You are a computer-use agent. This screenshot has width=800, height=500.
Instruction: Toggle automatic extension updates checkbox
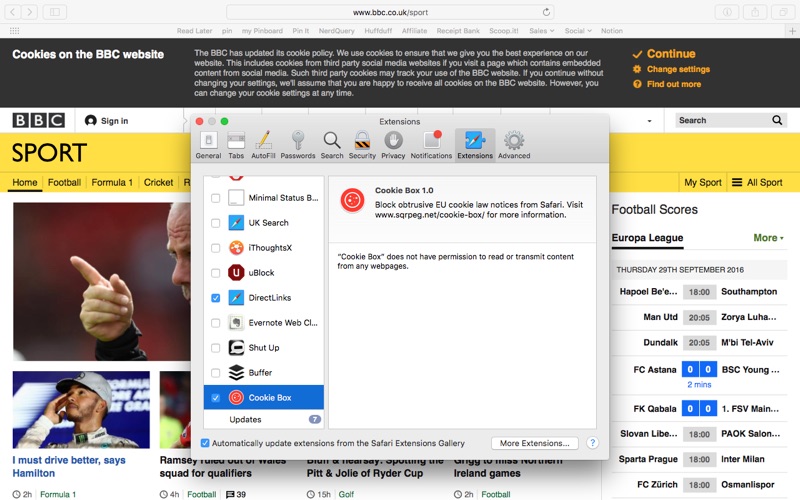pos(205,443)
